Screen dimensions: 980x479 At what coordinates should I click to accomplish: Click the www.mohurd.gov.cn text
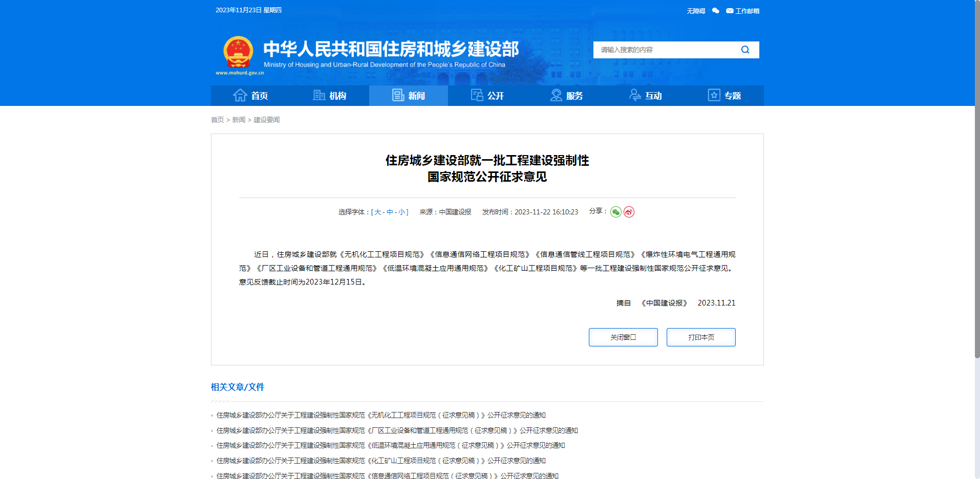(x=240, y=73)
